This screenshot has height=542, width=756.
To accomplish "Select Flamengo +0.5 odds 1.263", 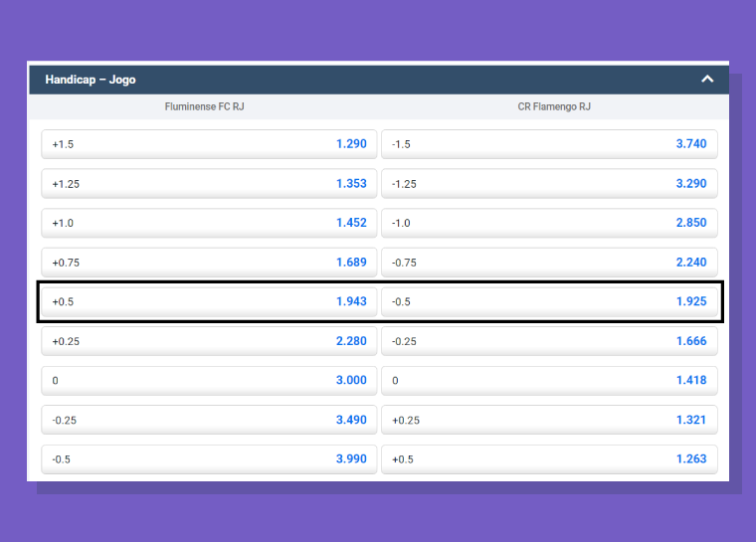I will [549, 459].
